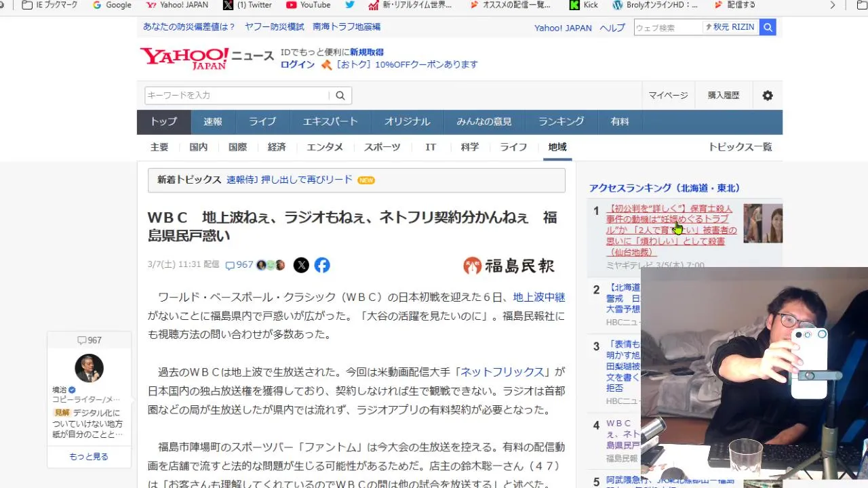The height and width of the screenshot is (488, 868).
Task: Open the 新・リアルタイム世界 bookmark
Action: click(x=410, y=5)
